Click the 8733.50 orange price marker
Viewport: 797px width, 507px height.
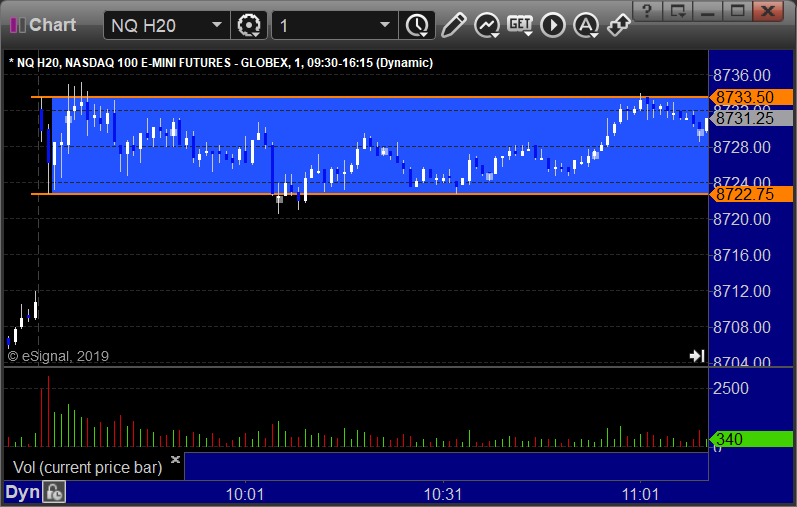(x=751, y=97)
